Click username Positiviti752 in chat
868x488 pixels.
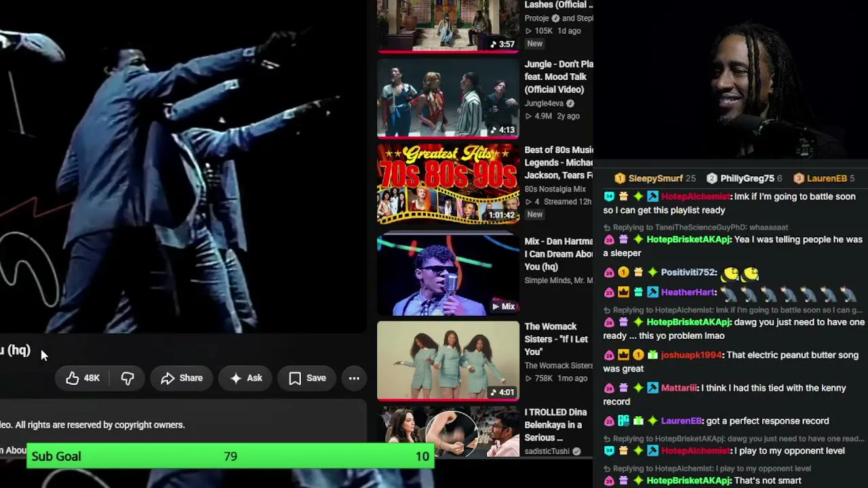point(688,272)
